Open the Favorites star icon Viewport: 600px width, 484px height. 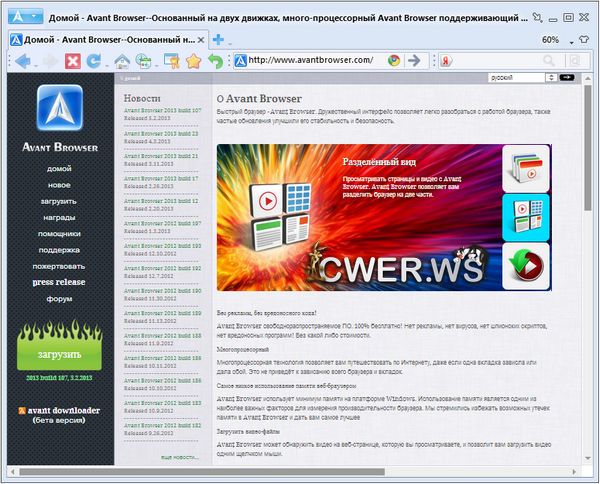click(194, 61)
